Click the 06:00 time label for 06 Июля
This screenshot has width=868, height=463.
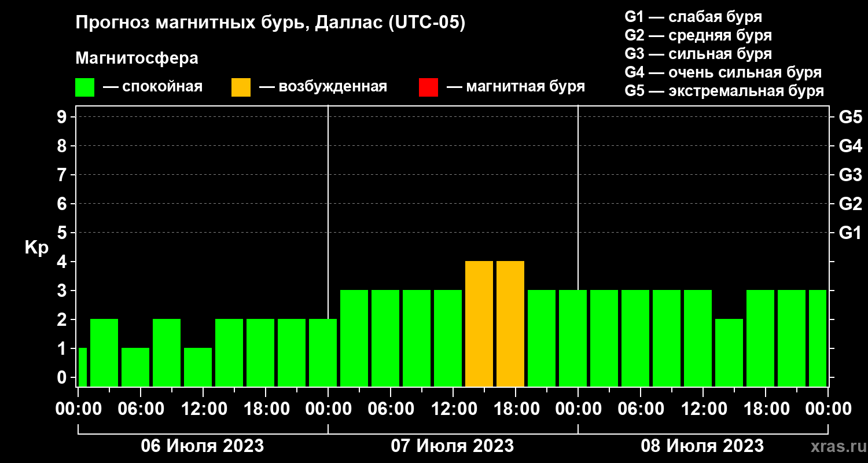[x=141, y=409]
